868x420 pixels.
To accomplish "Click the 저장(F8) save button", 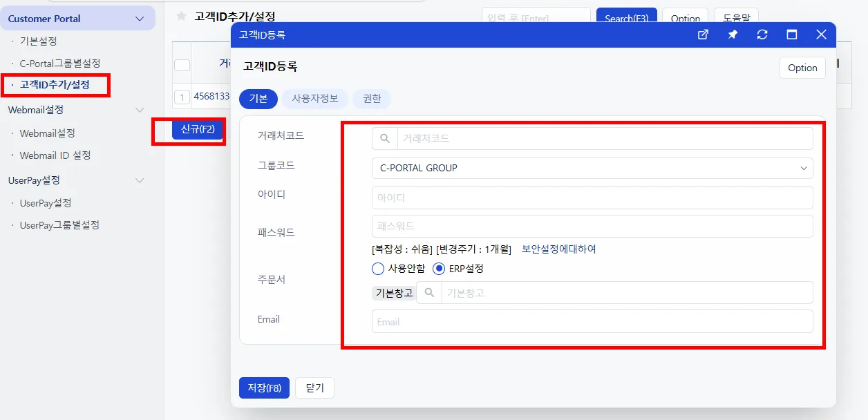I will (264, 388).
